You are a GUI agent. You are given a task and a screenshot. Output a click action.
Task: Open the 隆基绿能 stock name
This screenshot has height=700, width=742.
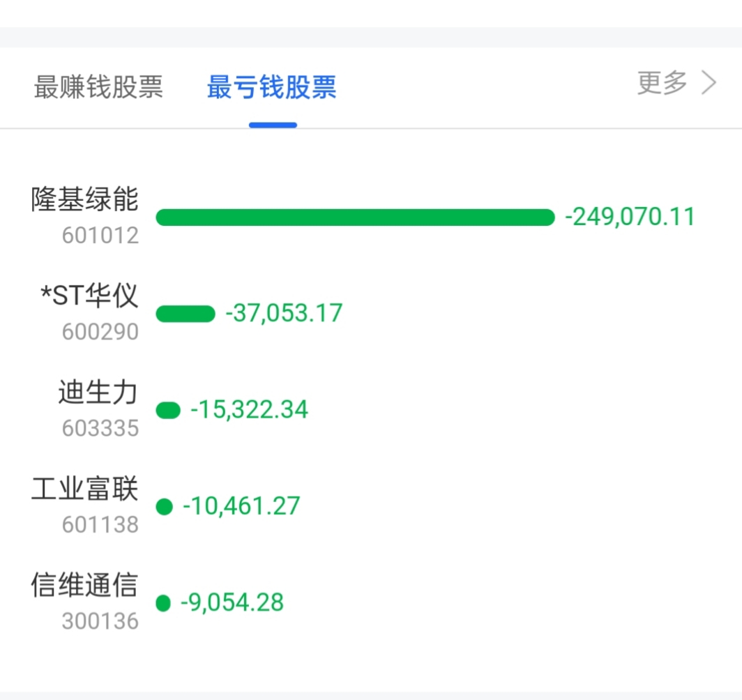(84, 199)
